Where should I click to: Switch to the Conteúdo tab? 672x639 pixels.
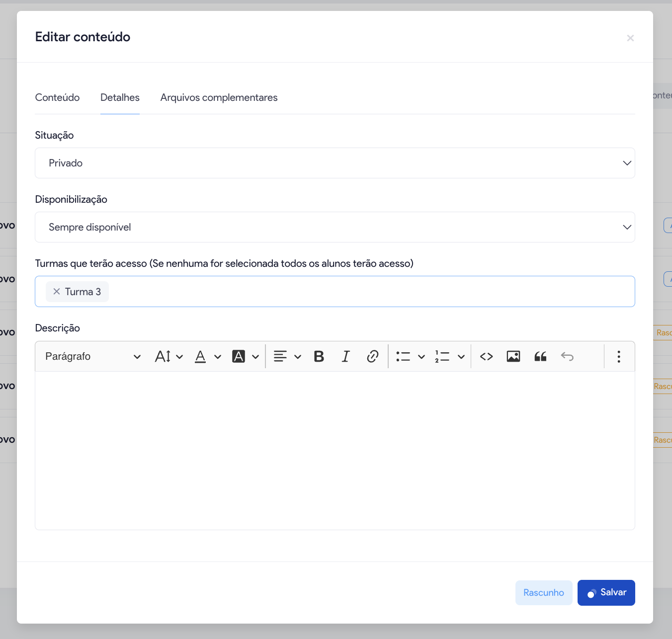coord(57,97)
